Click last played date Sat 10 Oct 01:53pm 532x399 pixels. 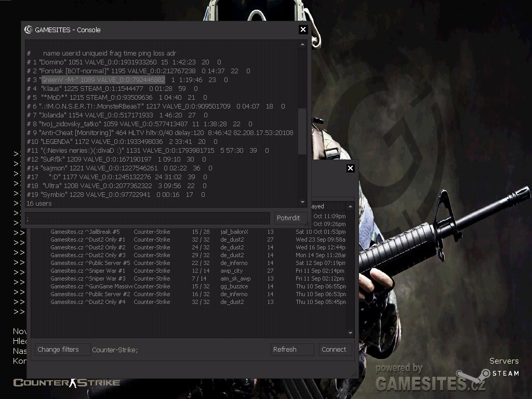click(x=321, y=232)
